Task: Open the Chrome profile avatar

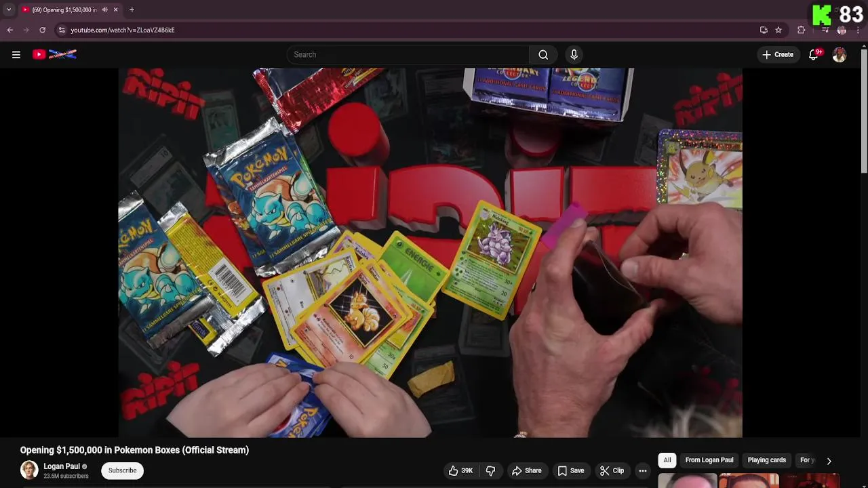Action: pos(842,30)
